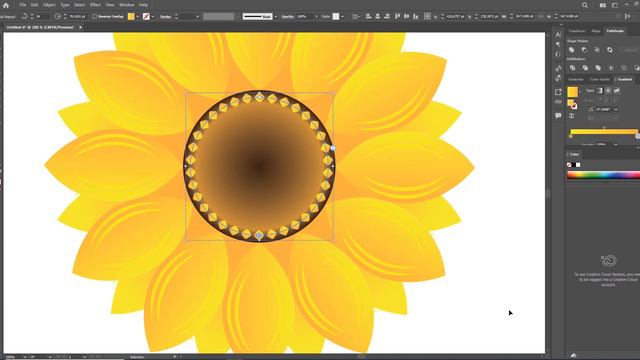Click the Minus Front shape mode icon

point(584,50)
